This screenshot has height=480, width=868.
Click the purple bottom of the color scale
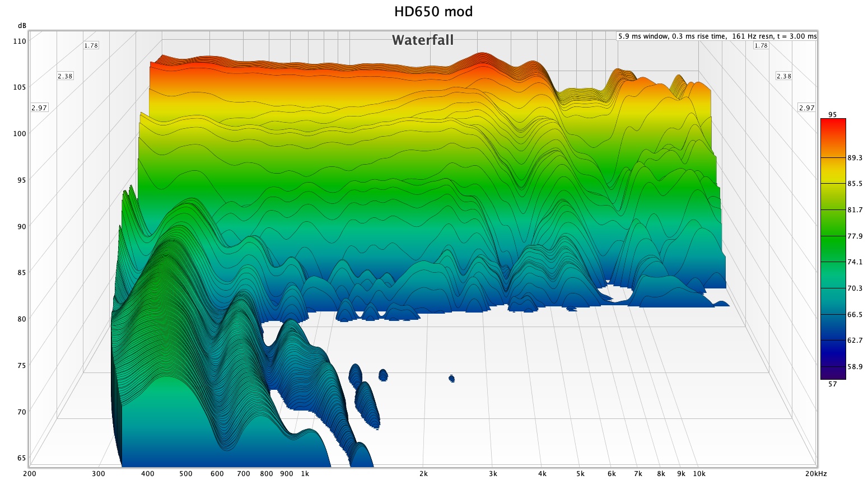coord(833,374)
